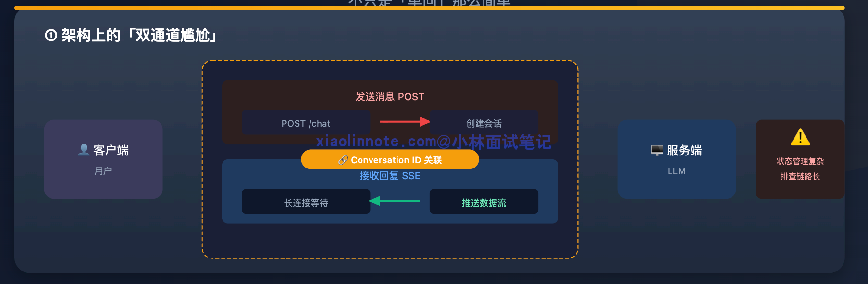Click the 推送数据流 box
Image resolution: width=868 pixels, height=284 pixels.
[484, 201]
